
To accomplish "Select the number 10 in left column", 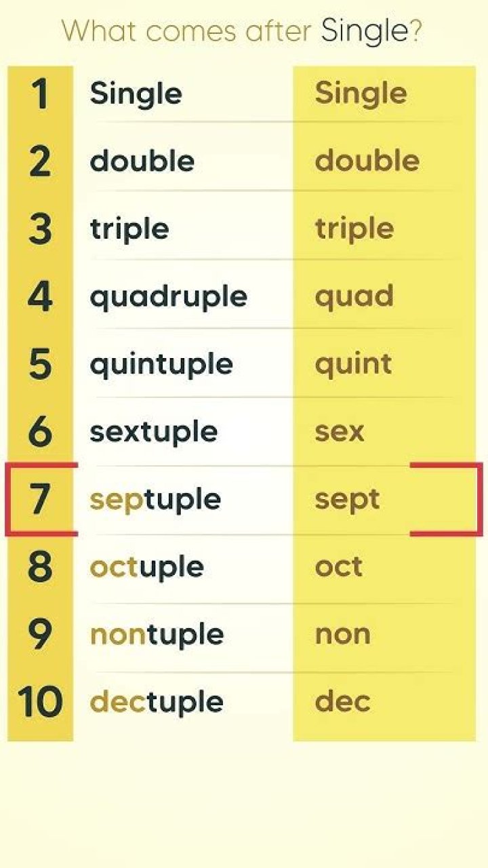I will (40, 702).
